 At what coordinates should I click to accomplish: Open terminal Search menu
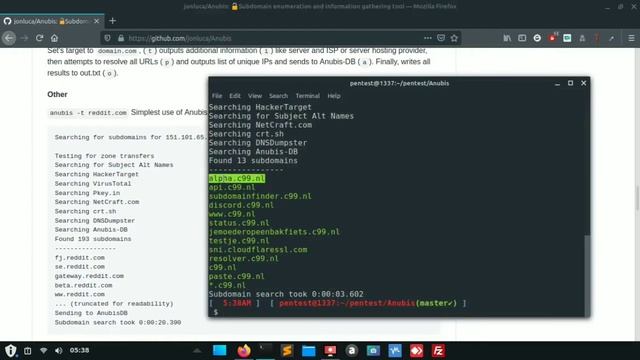pyautogui.click(x=278, y=96)
